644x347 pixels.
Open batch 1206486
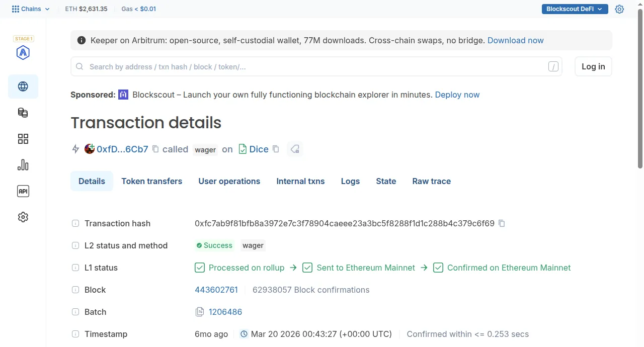click(225, 312)
